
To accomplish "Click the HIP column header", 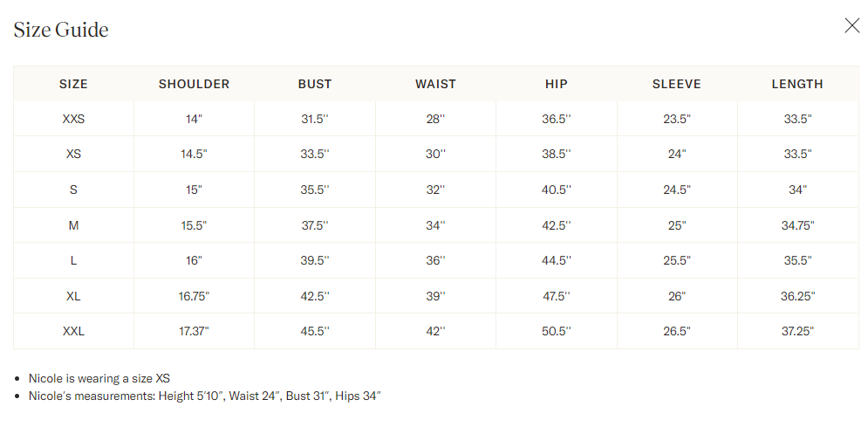I will click(x=556, y=84).
